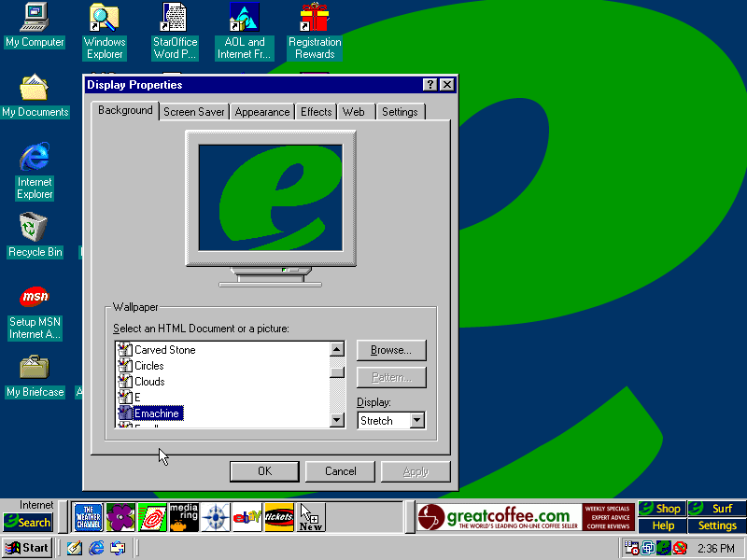Open the Media Ring toolbar shortcut
This screenshot has width=747, height=560.
[183, 517]
